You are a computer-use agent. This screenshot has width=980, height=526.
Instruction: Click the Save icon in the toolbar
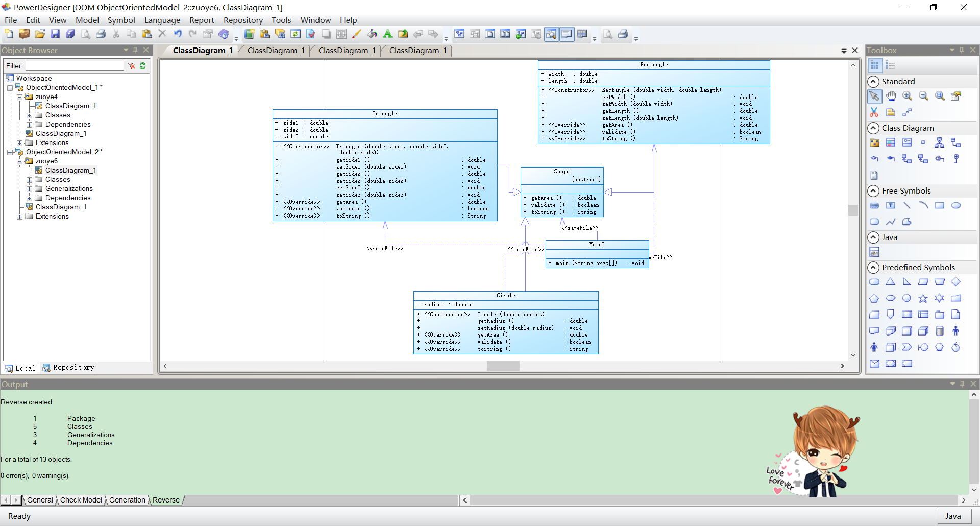(55, 34)
